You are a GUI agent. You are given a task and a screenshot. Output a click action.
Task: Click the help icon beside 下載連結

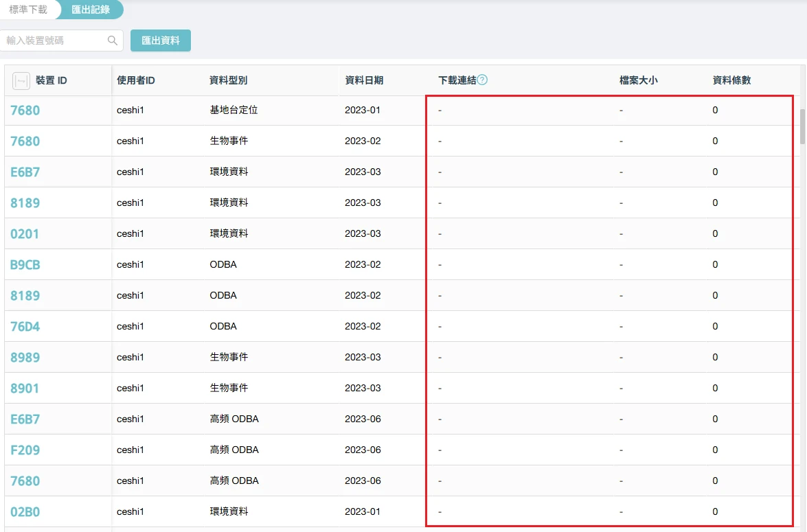(x=482, y=80)
